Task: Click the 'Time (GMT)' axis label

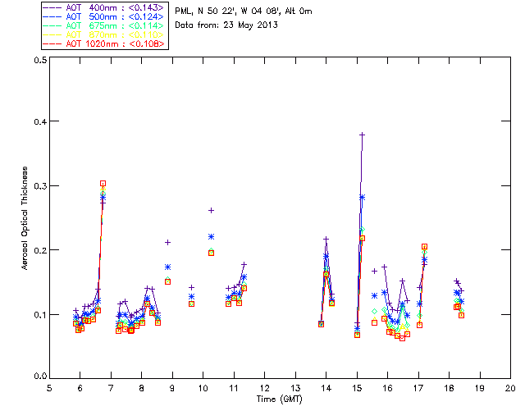Action: (280, 399)
